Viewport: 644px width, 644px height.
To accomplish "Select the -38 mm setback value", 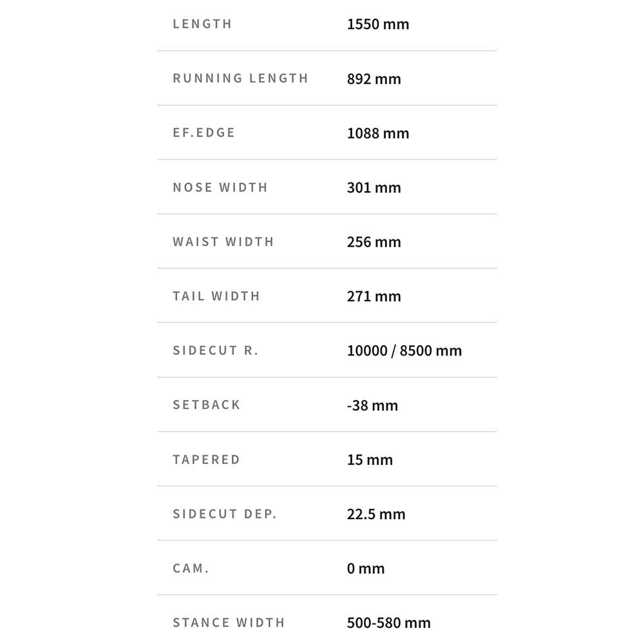I will (x=372, y=405).
